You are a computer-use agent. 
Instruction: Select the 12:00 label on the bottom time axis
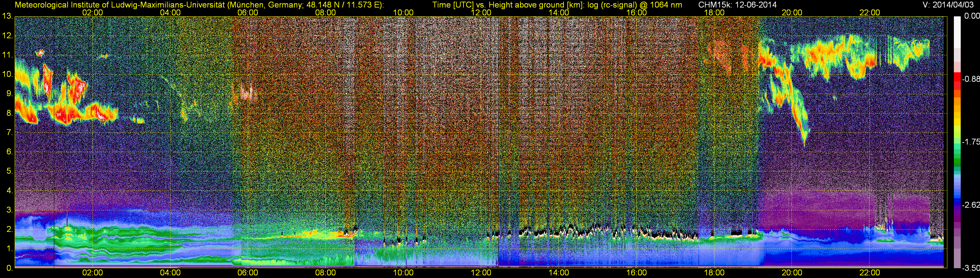[x=481, y=273]
